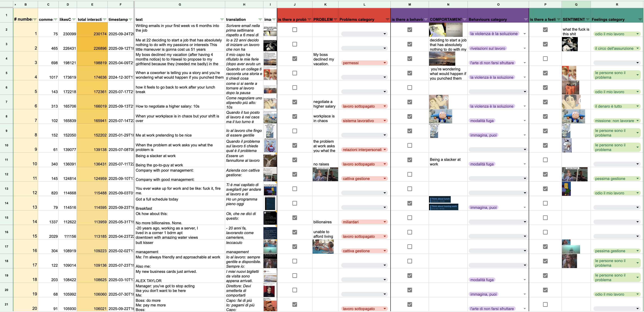Open the filter on the "# number" column
The height and width of the screenshot is (312, 644).
[x=35, y=19]
